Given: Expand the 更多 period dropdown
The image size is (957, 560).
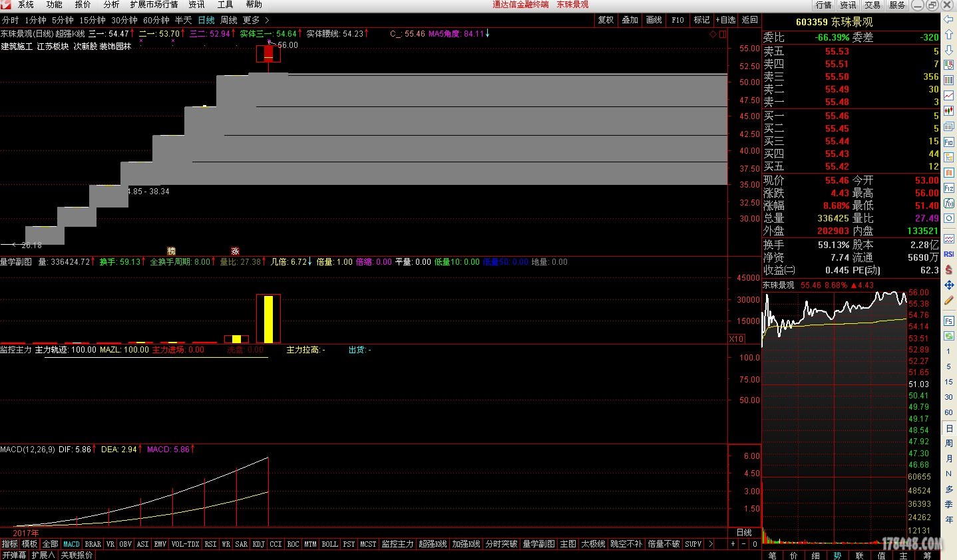Looking at the screenshot, I should [x=256, y=20].
